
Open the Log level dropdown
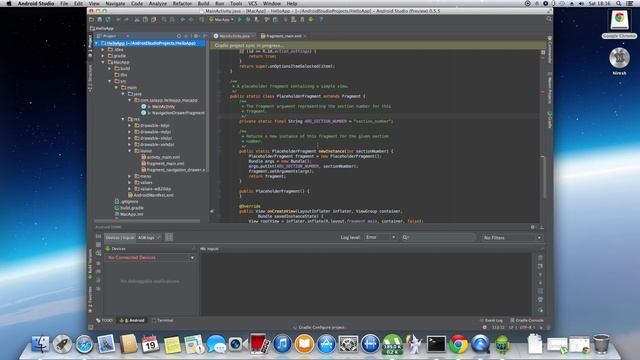pyautogui.click(x=380, y=237)
